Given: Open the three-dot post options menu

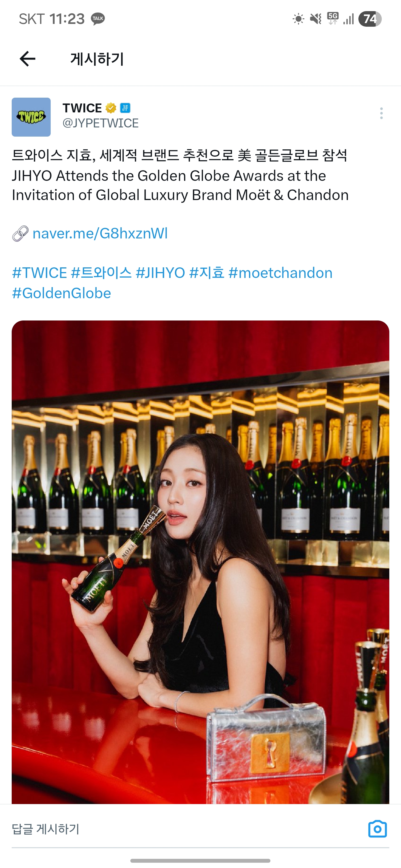Looking at the screenshot, I should point(382,113).
